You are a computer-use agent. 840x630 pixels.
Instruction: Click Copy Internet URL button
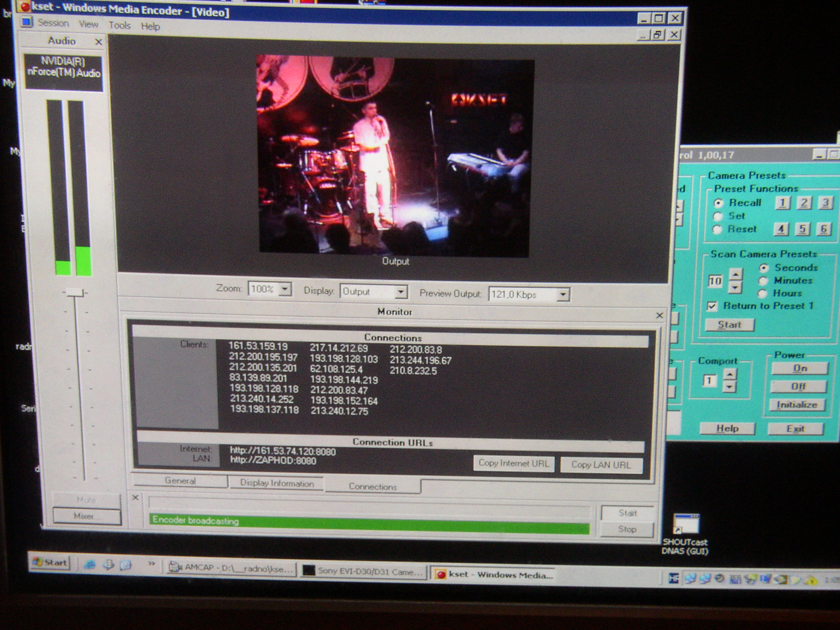coord(513,463)
